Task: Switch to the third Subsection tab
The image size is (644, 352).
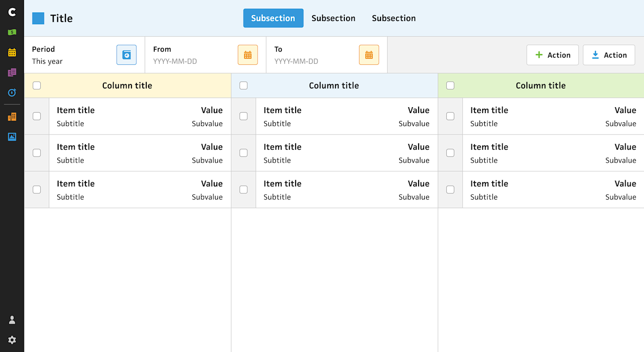Action: [x=394, y=18]
